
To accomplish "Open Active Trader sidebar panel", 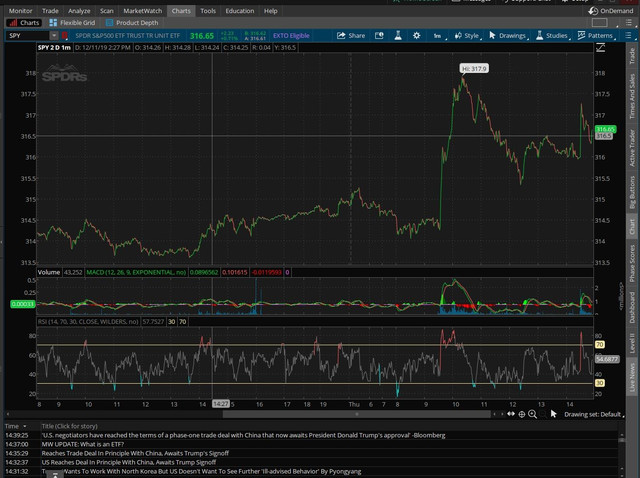I will [x=632, y=148].
